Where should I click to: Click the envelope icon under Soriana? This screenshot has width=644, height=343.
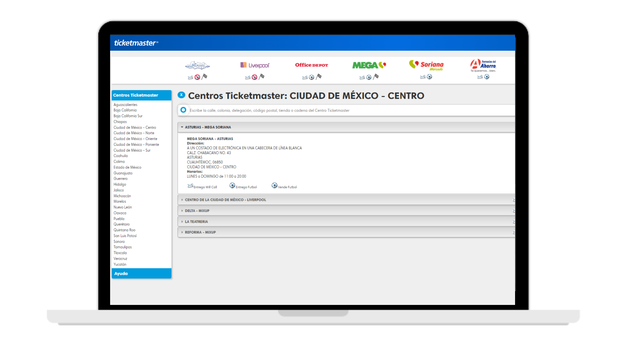pos(423,77)
